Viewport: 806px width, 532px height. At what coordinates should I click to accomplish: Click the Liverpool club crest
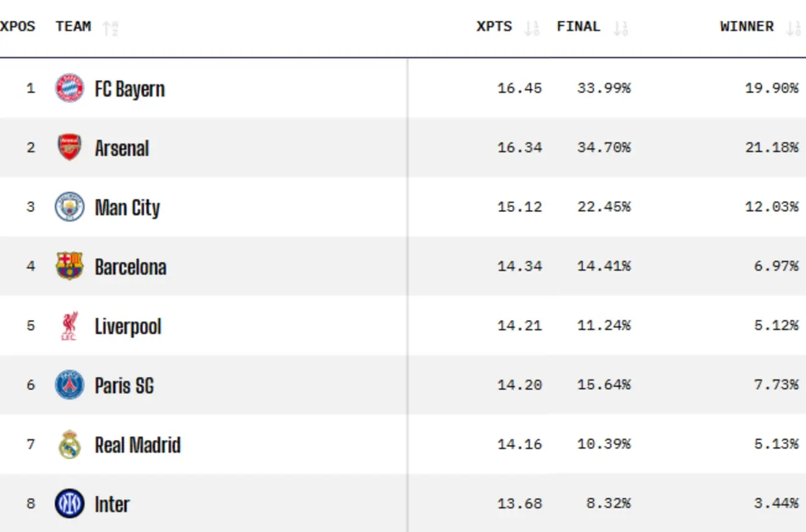(69, 325)
